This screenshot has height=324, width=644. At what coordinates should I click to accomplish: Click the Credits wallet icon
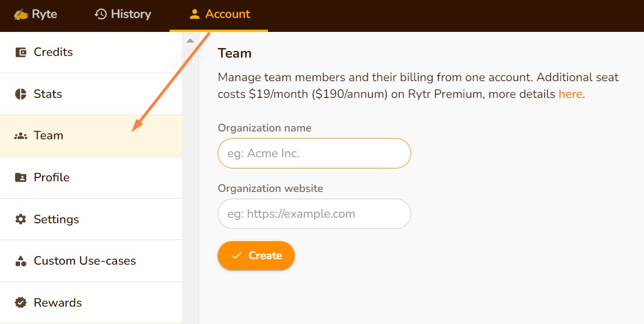click(x=21, y=53)
